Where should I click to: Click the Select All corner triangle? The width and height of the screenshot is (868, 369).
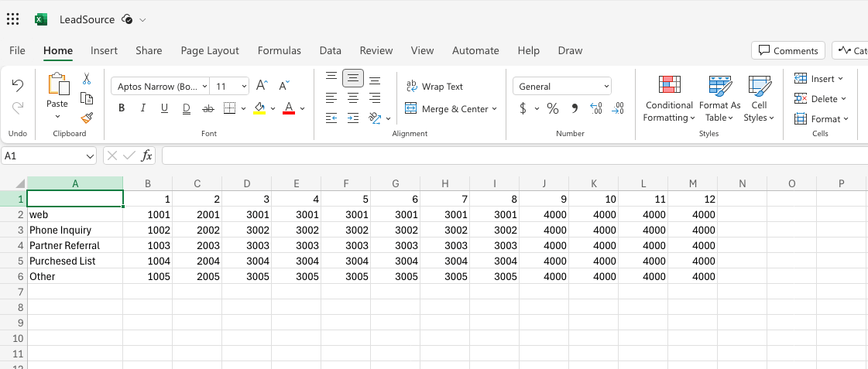click(x=20, y=183)
